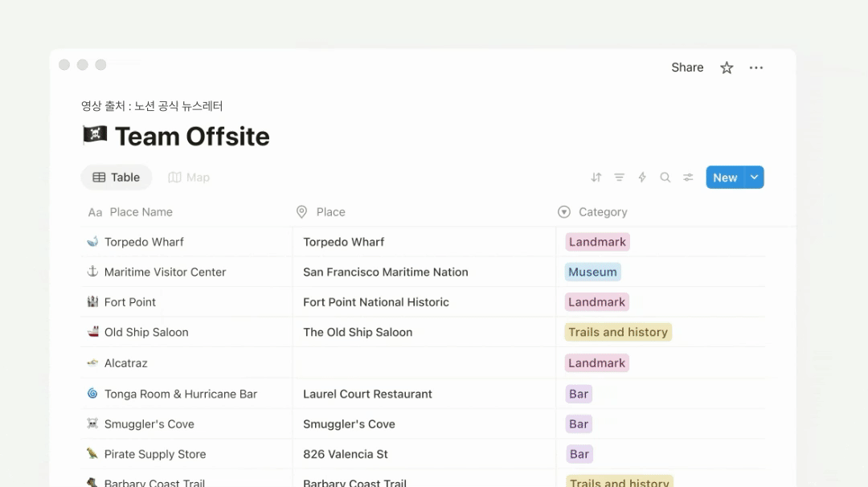Select the Table view tab
The width and height of the screenshot is (868, 487).
tap(117, 178)
